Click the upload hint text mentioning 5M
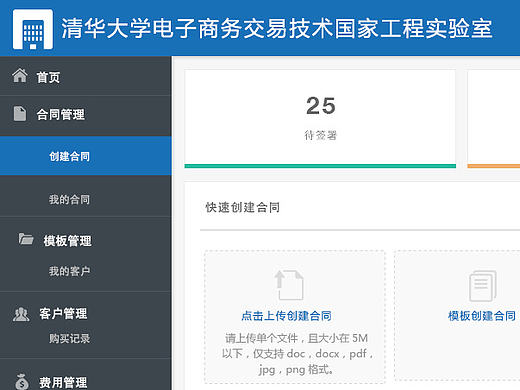The width and height of the screenshot is (520, 390). 297,354
